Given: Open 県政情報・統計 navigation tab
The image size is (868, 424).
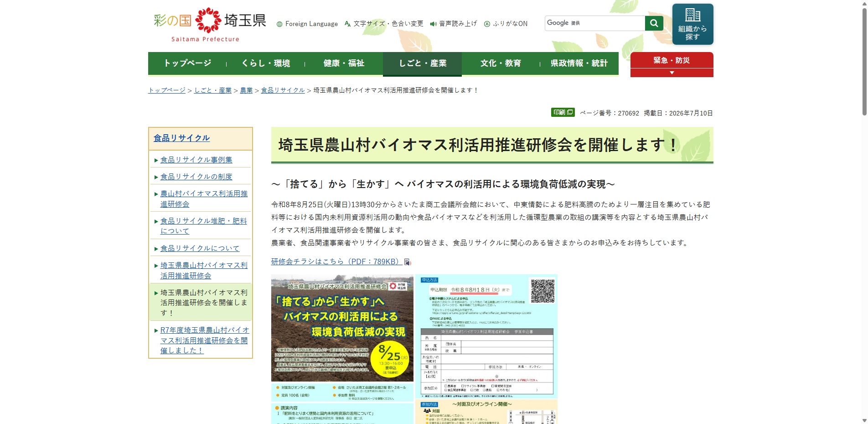Looking at the screenshot, I should [579, 63].
